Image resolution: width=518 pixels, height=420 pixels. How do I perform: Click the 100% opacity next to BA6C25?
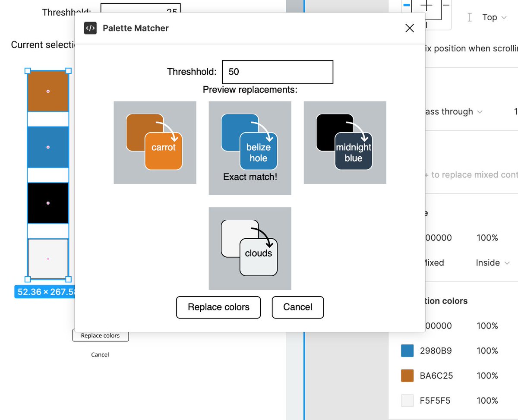(487, 376)
